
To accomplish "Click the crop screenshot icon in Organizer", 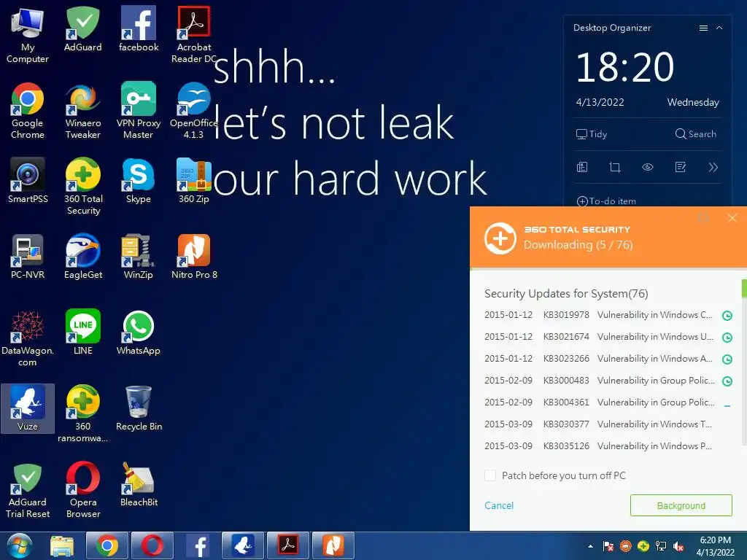I will 614,167.
